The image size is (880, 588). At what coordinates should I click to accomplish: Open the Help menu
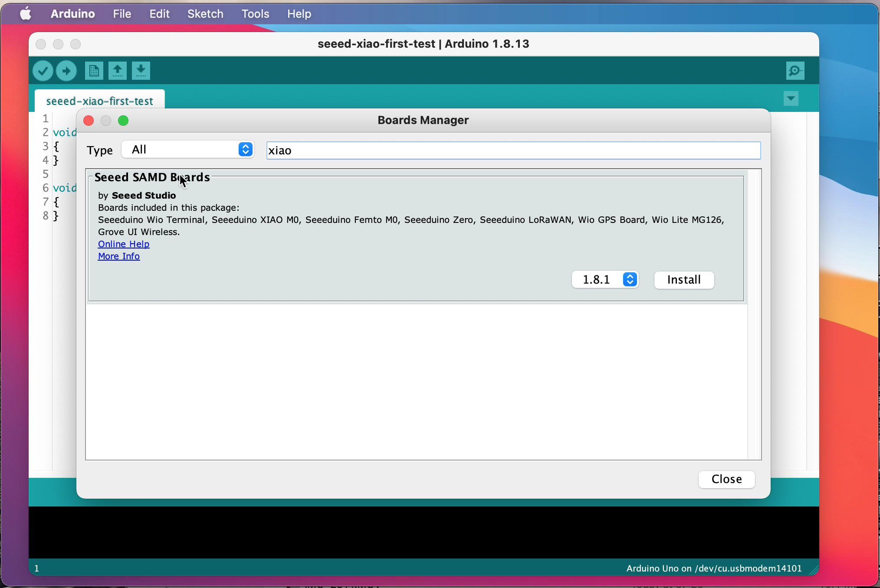pos(299,13)
